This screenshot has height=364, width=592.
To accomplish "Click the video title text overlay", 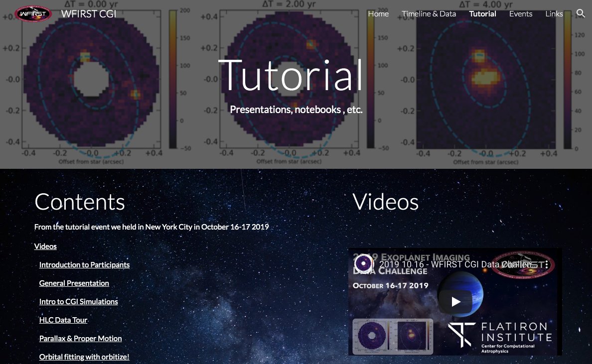I will (457, 264).
